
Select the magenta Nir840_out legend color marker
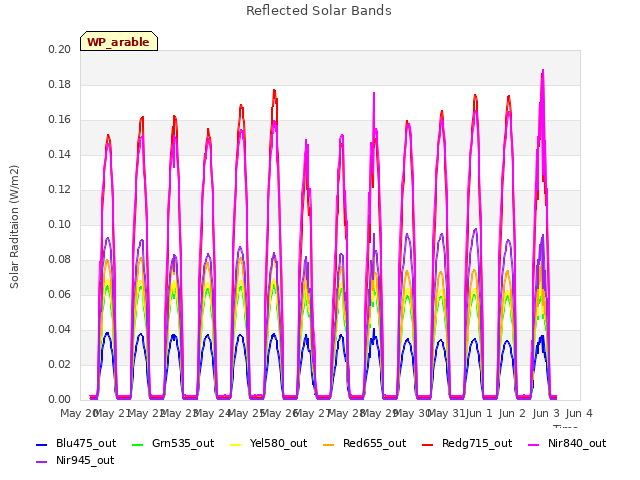click(x=534, y=444)
